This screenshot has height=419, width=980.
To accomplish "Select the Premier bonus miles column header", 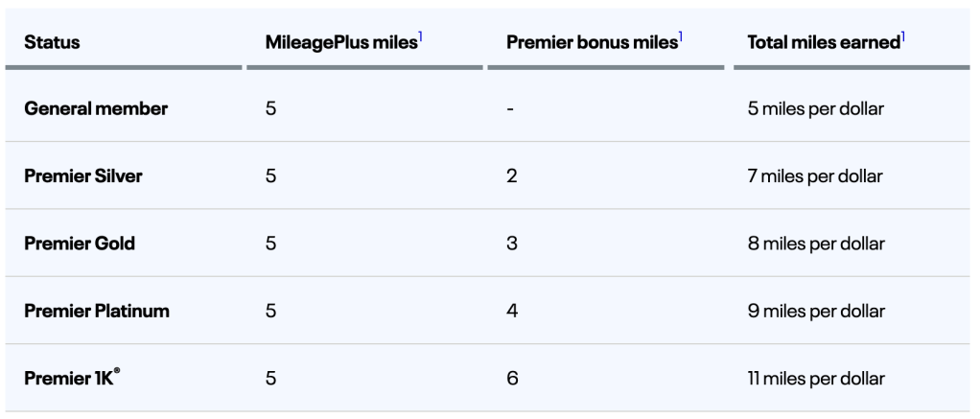I will 591,43.
